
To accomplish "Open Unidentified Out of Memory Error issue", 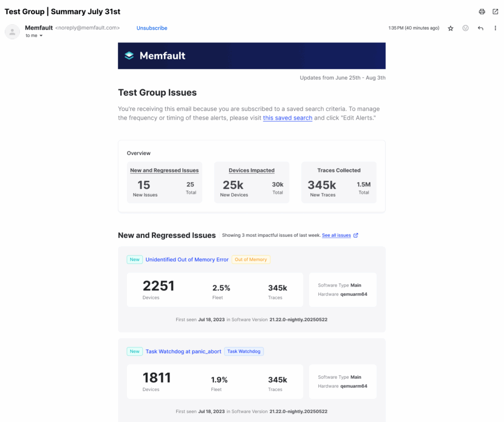I will [x=187, y=260].
